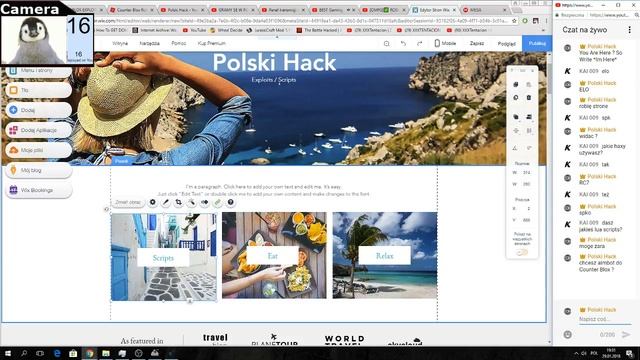Screen dimensions: 640x360
Task: Show hidden system tray icons
Action: tap(576, 353)
